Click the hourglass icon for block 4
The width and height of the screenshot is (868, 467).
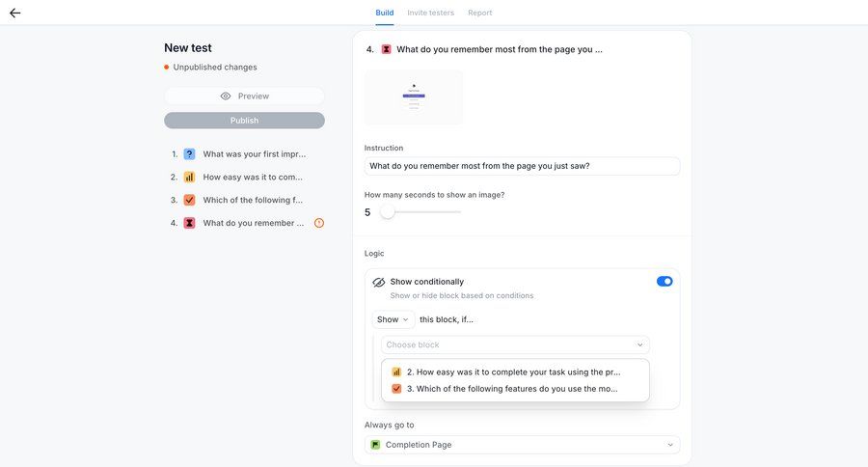(x=189, y=223)
